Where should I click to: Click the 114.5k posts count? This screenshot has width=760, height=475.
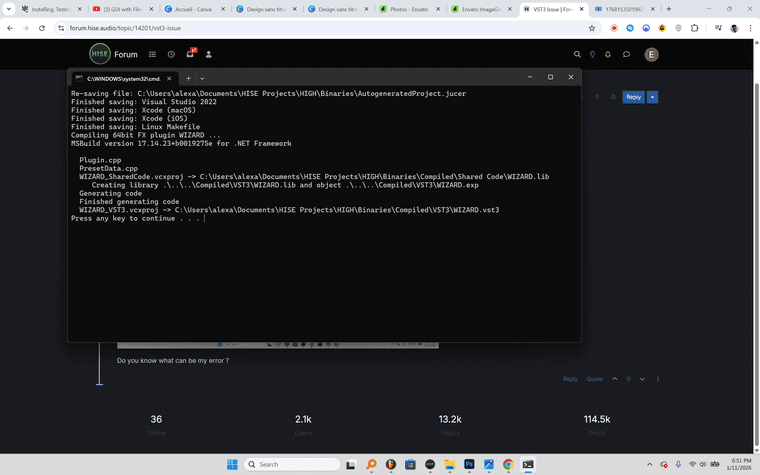[597, 419]
